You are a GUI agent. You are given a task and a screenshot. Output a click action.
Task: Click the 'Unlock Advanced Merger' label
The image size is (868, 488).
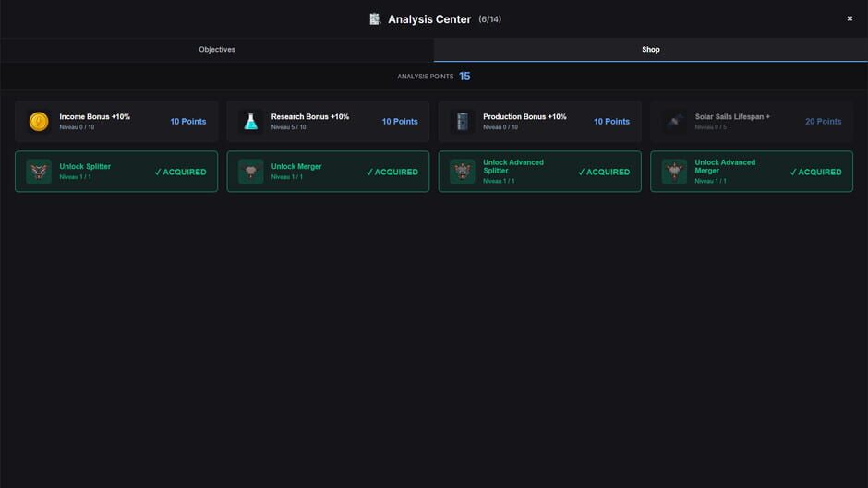point(725,167)
